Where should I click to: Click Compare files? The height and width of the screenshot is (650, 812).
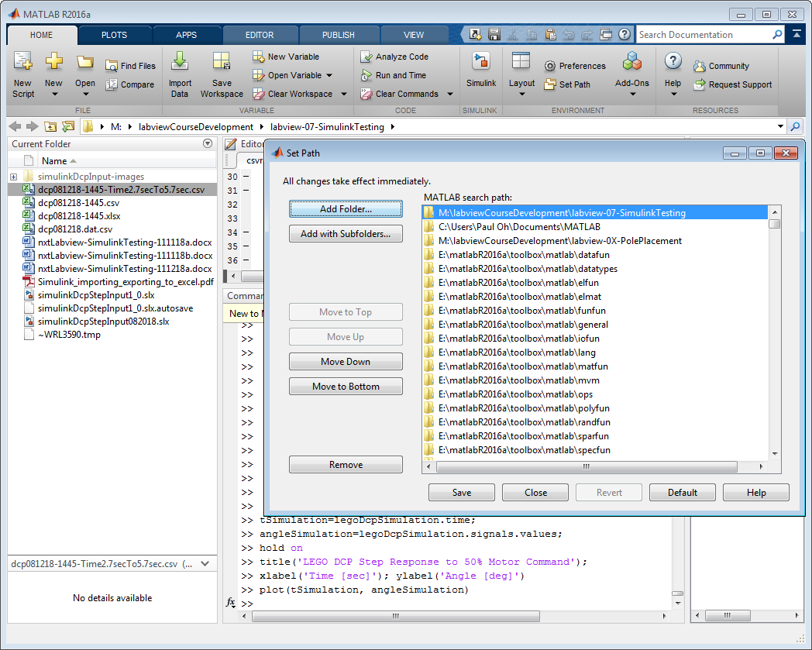click(129, 84)
